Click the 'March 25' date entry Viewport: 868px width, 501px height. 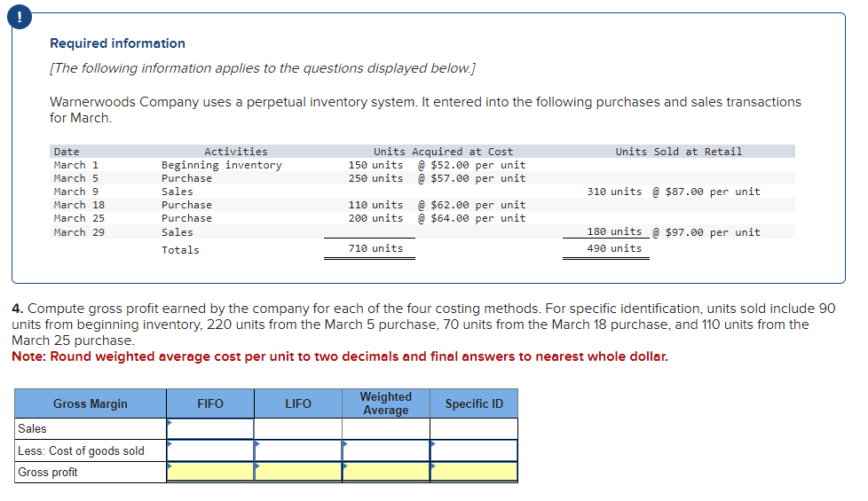pos(79,218)
